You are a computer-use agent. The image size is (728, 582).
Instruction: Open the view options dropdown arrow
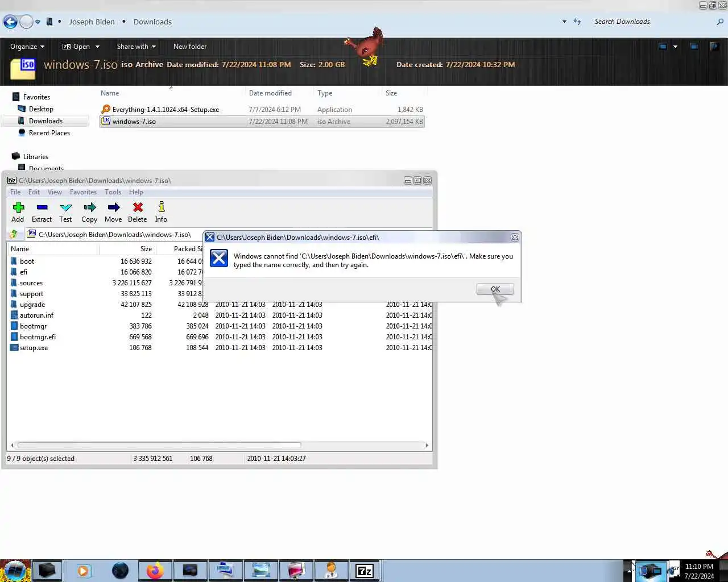click(x=675, y=47)
